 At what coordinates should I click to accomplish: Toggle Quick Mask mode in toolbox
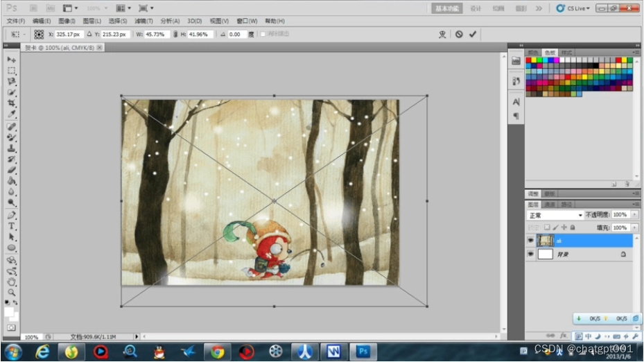[x=12, y=328]
